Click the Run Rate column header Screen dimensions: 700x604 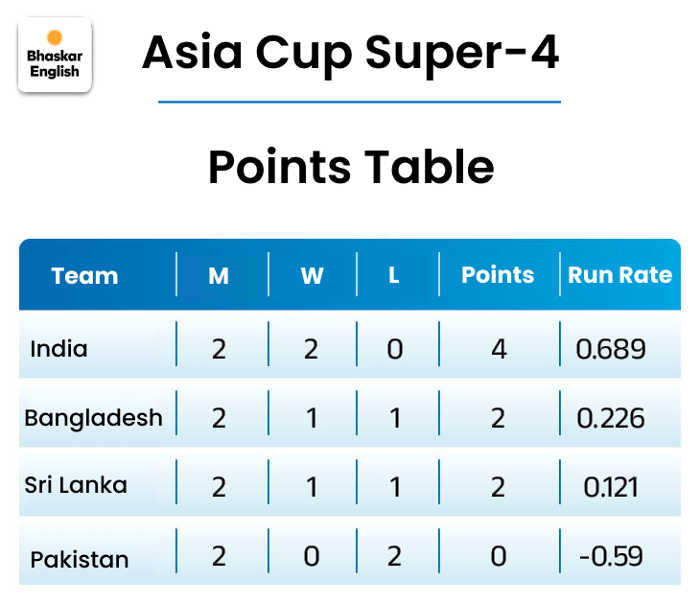tap(619, 275)
